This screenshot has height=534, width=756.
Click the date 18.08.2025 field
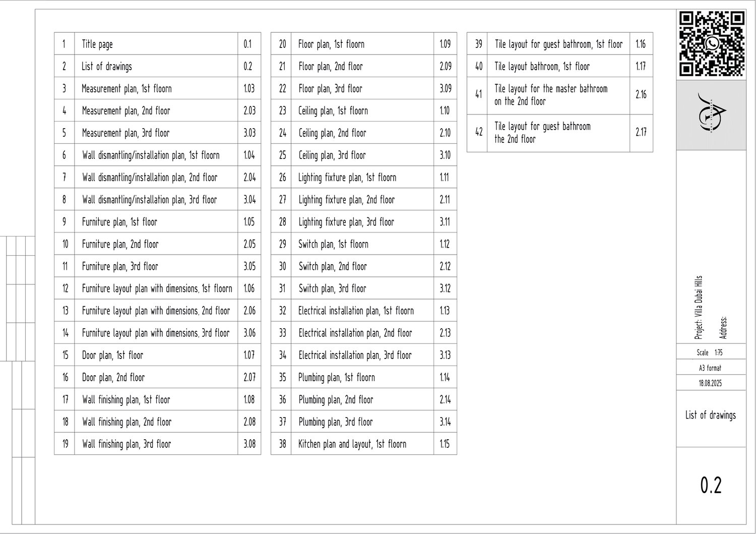tap(710, 383)
